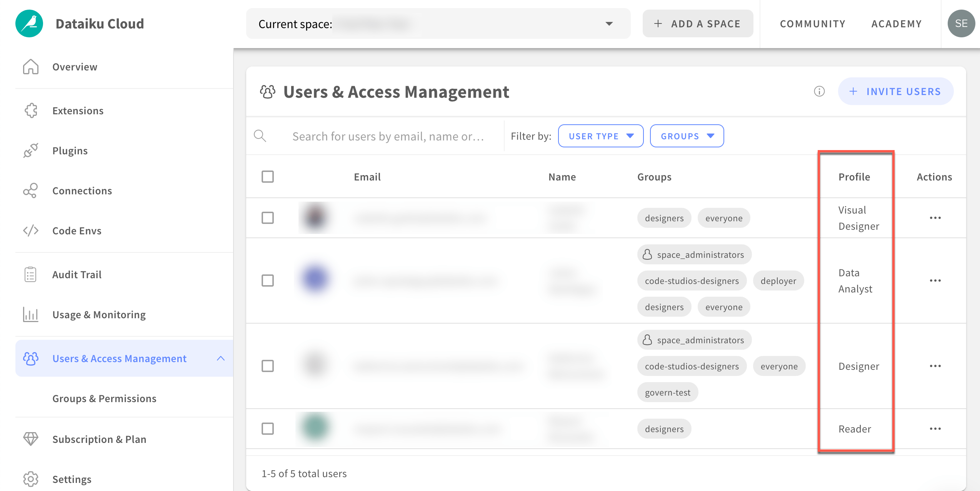The height and width of the screenshot is (491, 980).
Task: Select the Extensions puzzle icon
Action: pos(31,110)
